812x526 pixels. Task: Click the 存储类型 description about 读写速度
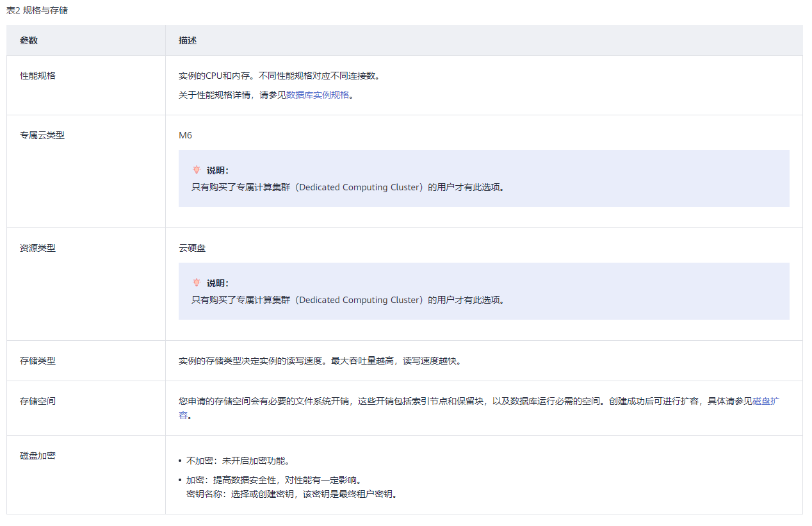[320, 361]
